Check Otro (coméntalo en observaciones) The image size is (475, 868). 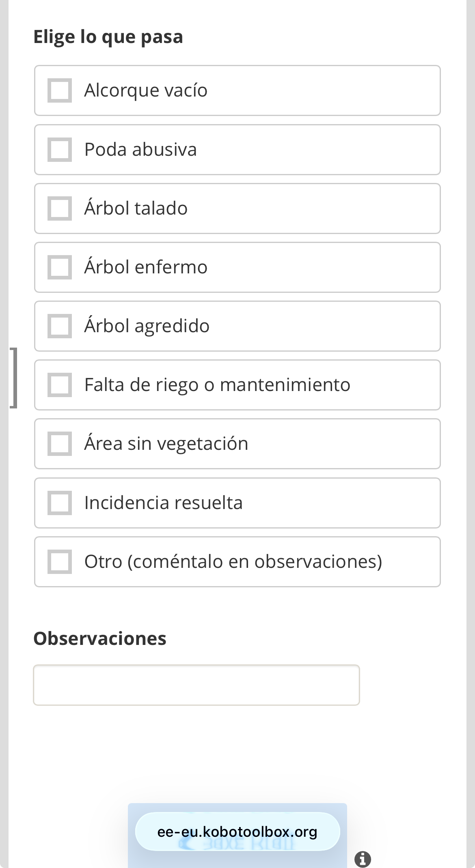point(60,562)
